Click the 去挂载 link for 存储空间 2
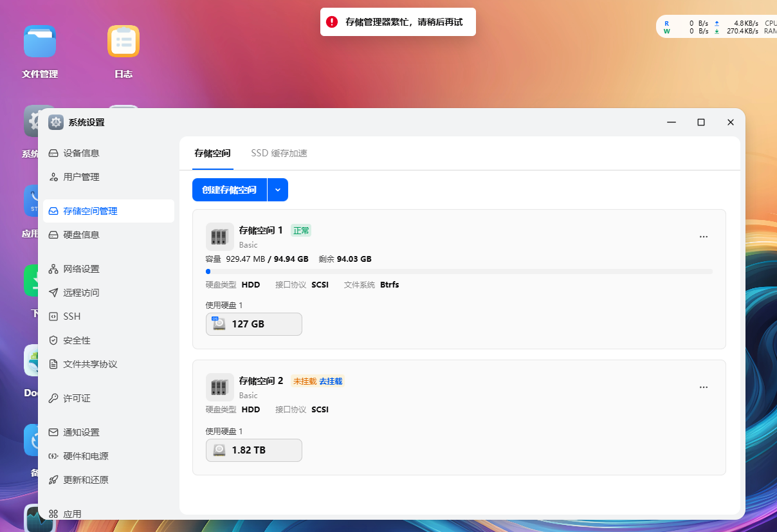Image resolution: width=777 pixels, height=532 pixels. pyautogui.click(x=331, y=381)
